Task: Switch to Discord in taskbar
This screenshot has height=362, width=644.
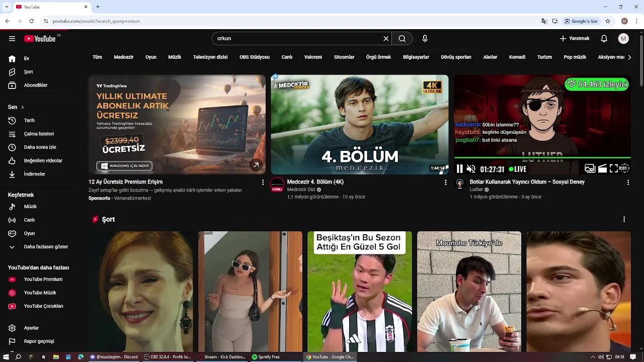Action: pyautogui.click(x=114, y=357)
